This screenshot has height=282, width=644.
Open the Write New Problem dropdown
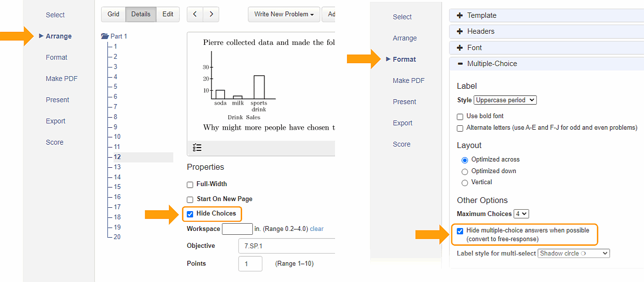pyautogui.click(x=284, y=14)
